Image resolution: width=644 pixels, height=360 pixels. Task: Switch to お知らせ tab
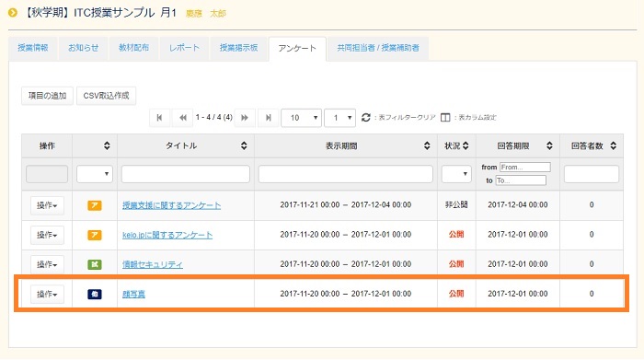point(84,48)
